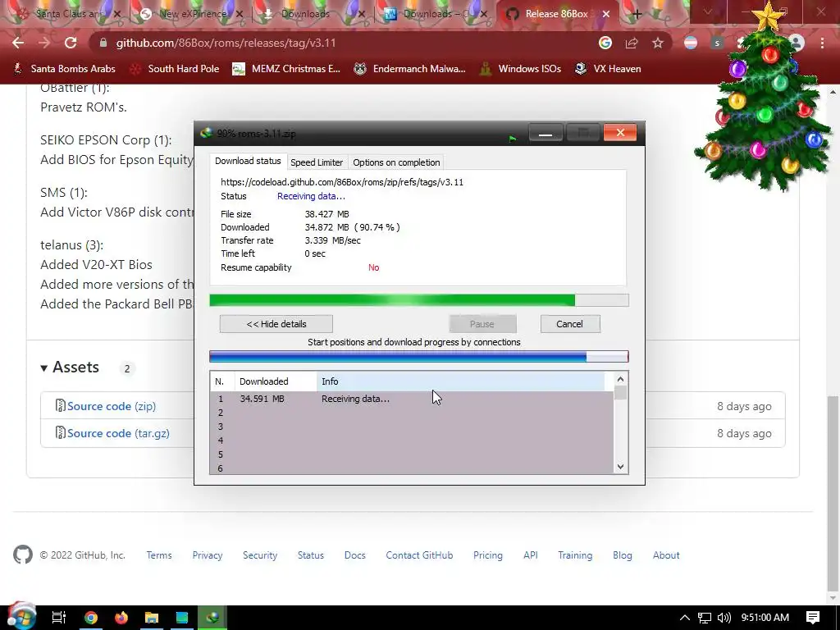Open VX Heaven bookmark
The height and width of the screenshot is (630, 840).
pos(608,69)
